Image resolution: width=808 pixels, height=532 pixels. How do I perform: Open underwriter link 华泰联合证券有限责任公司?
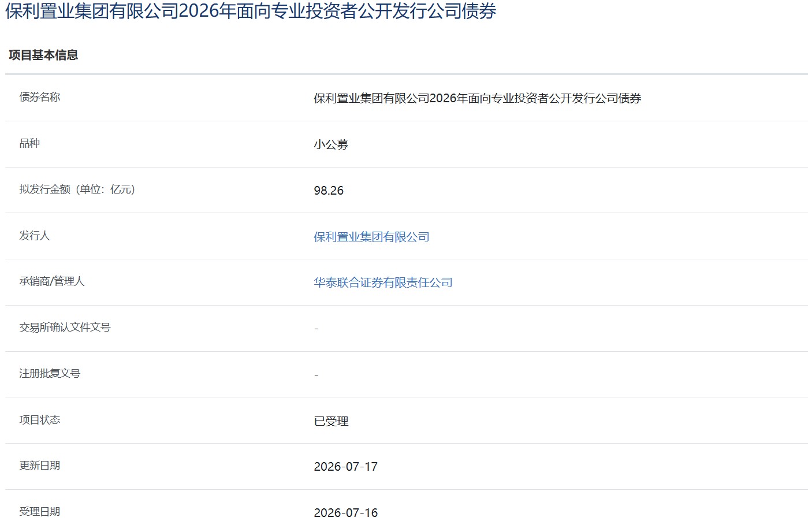click(x=383, y=282)
